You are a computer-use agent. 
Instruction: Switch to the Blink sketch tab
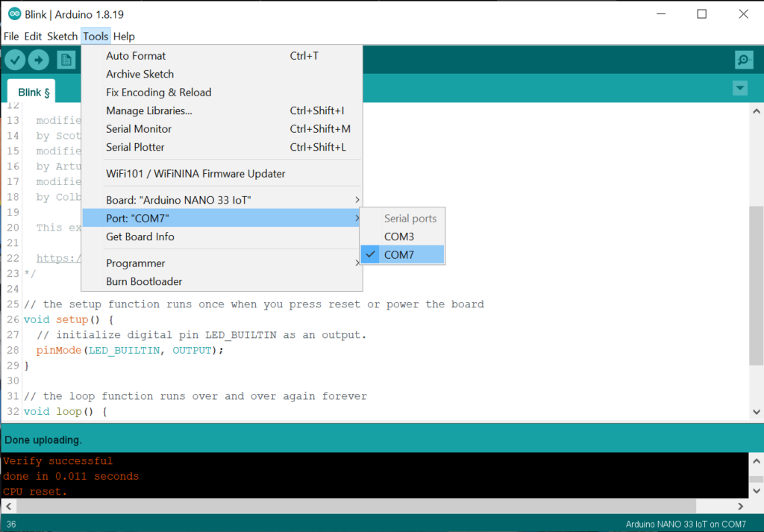coord(34,93)
